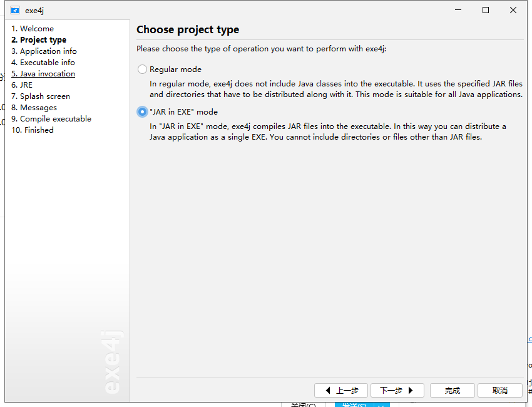Open step 4. Executable info
Screen dimensions: 532x407
pyautogui.click(x=43, y=63)
